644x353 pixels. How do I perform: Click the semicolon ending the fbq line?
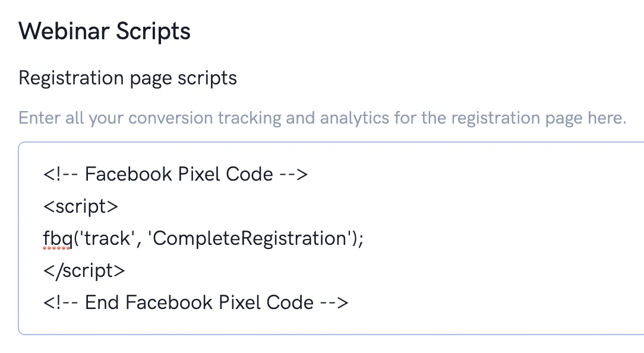click(361, 239)
